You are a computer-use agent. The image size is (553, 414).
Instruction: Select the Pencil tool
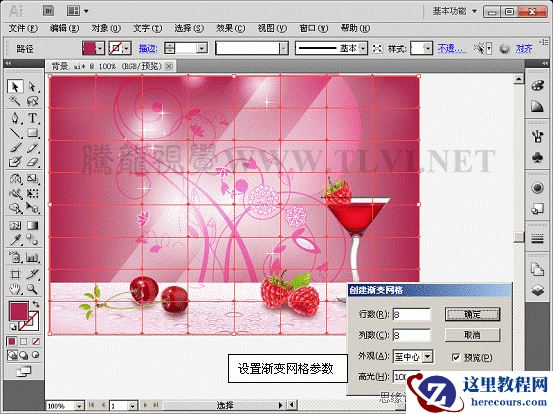(x=32, y=147)
